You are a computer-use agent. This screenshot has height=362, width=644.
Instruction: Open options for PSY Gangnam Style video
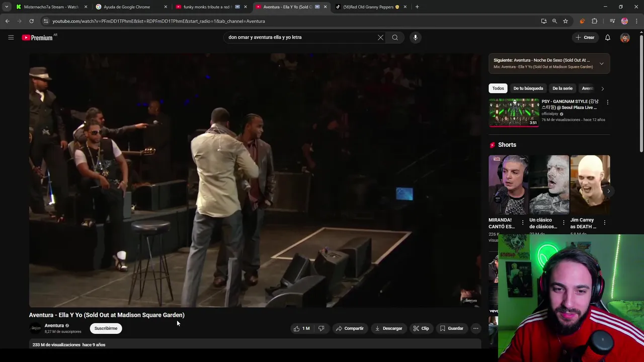coord(607,102)
